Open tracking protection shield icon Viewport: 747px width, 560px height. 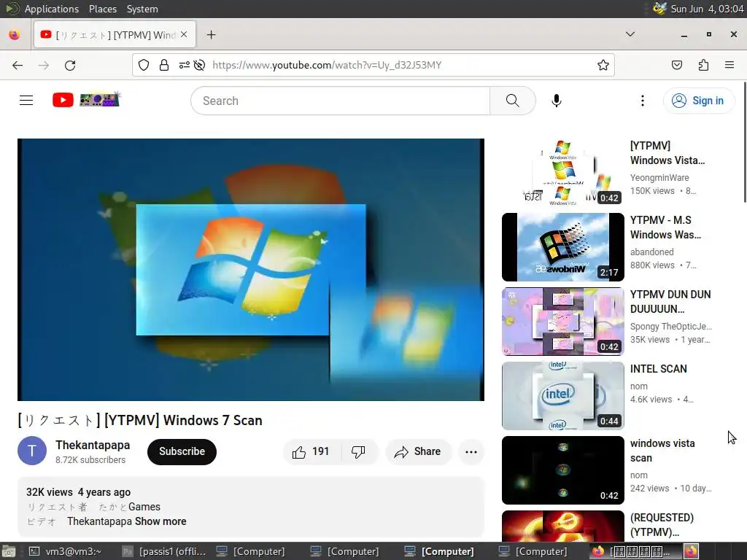point(144,65)
